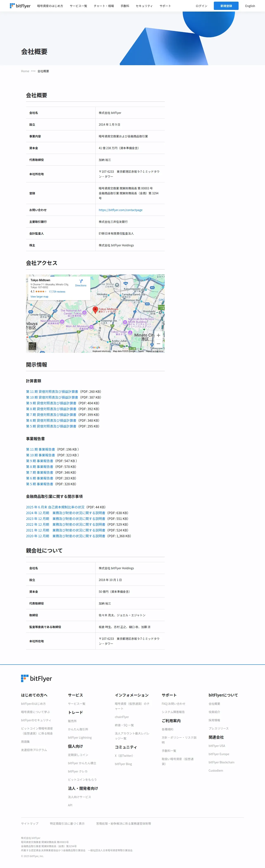Open 第 11 期 事業報告書 PDF
265x868 pixels.
tap(40, 449)
